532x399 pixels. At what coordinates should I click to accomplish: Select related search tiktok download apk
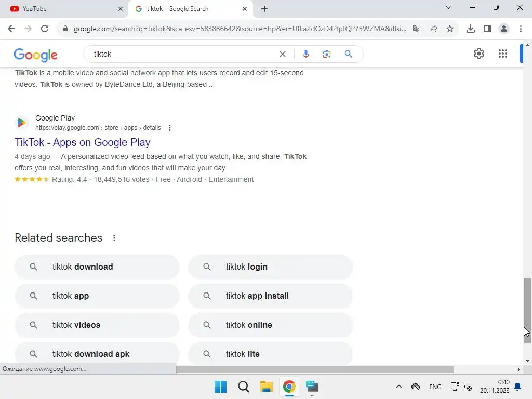97,354
